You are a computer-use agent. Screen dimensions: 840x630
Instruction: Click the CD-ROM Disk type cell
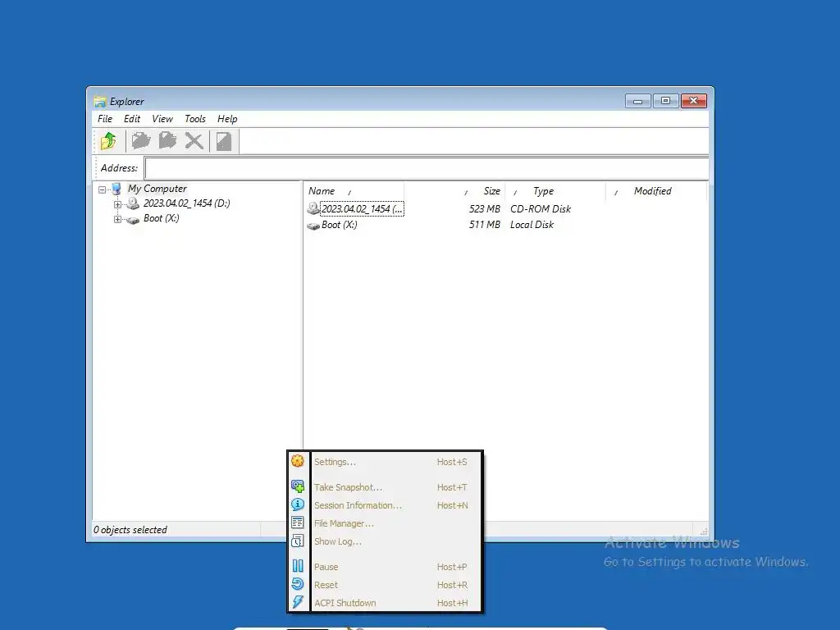click(x=541, y=209)
